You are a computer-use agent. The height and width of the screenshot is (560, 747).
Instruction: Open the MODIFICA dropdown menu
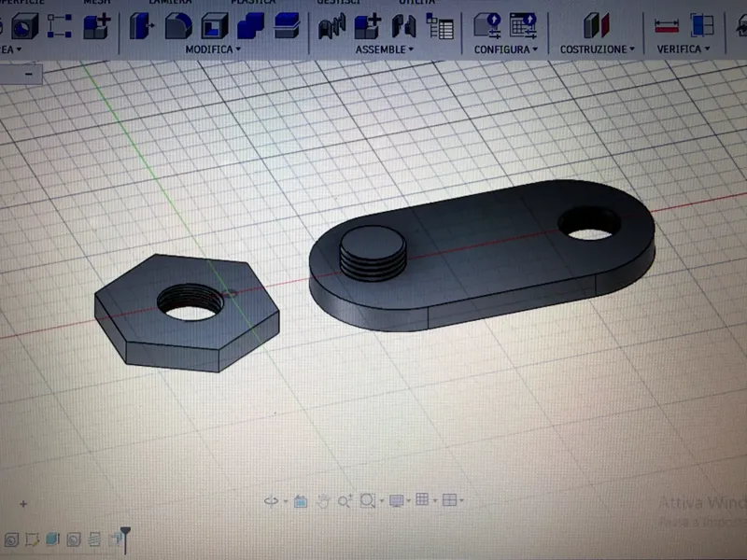(x=213, y=49)
